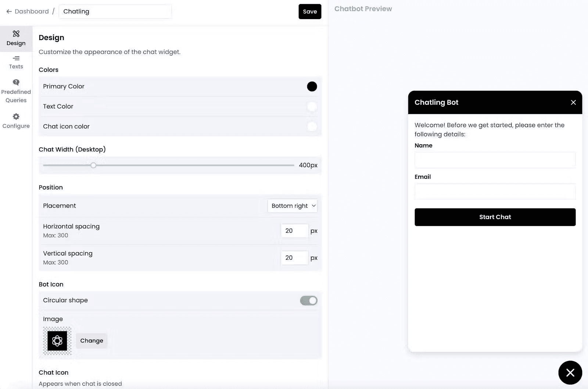Click the 'Chatbot Preview' heading
This screenshot has width=588, height=389.
tap(363, 9)
